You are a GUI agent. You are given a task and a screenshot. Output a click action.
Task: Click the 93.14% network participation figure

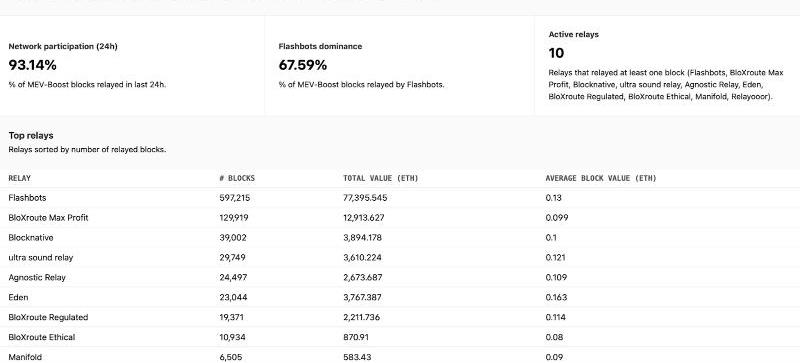tap(33, 65)
